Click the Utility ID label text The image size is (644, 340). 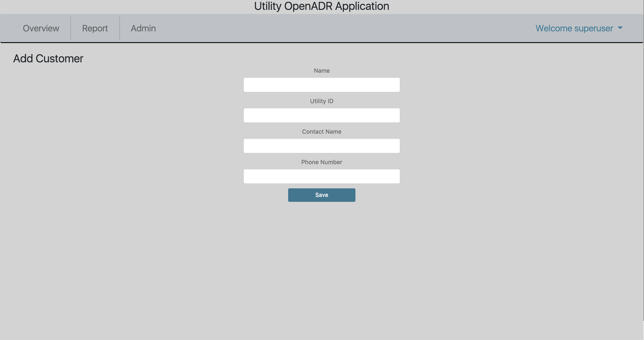point(321,101)
